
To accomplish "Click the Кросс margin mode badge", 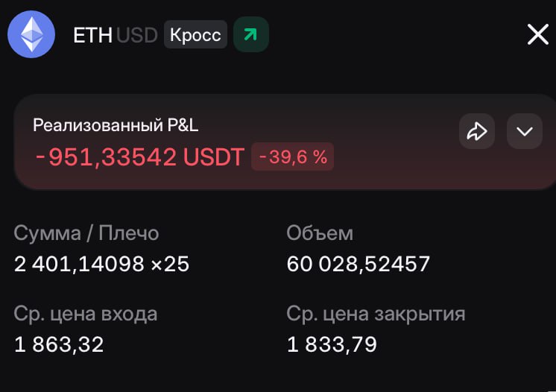I will [x=195, y=34].
